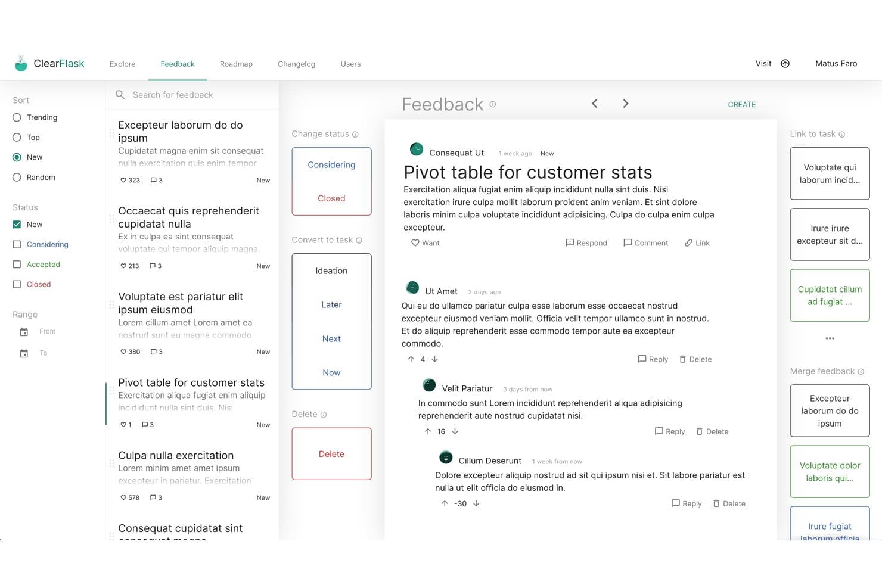Check the Closed status filter

point(17,285)
